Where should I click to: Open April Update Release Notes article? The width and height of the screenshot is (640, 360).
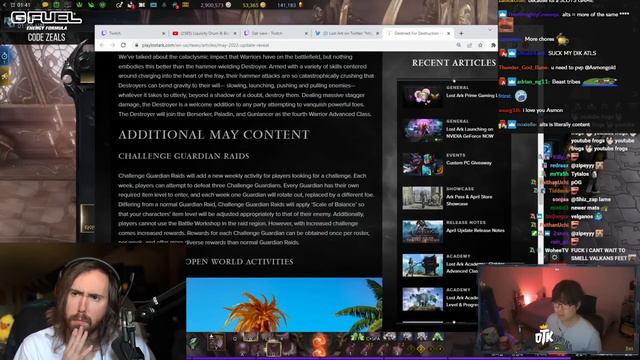[x=475, y=230]
